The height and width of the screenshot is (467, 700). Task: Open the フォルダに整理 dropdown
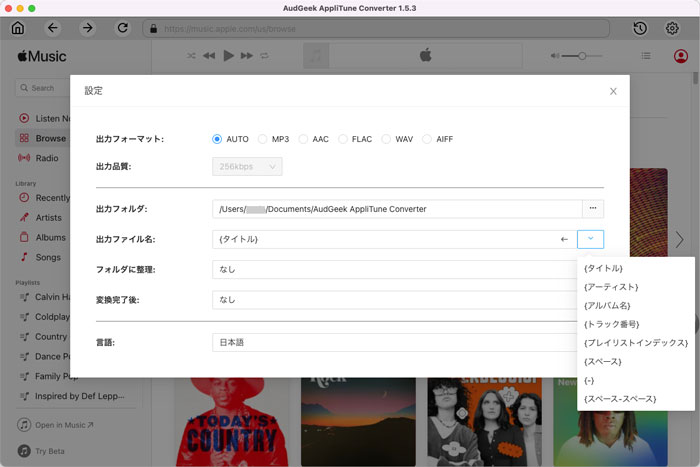coord(395,269)
